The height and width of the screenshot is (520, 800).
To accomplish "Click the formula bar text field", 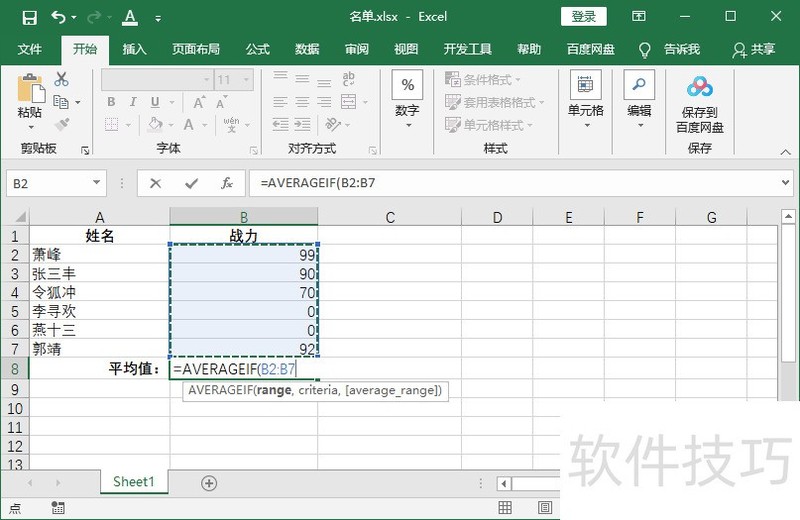I will coord(514,183).
